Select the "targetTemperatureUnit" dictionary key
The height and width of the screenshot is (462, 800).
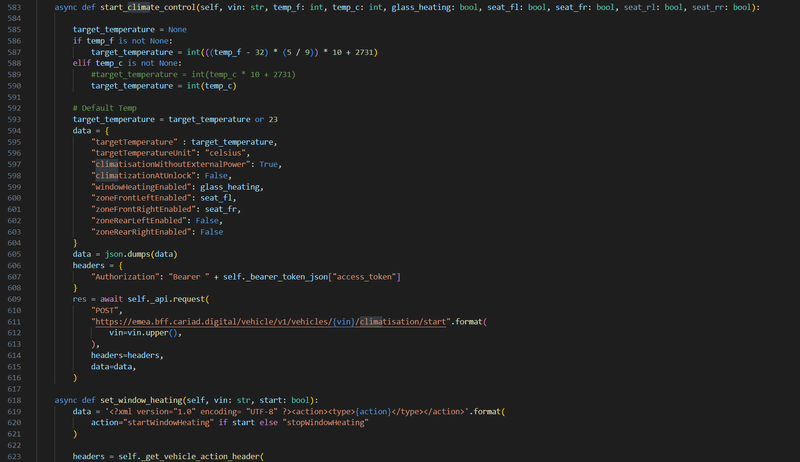[x=144, y=153]
